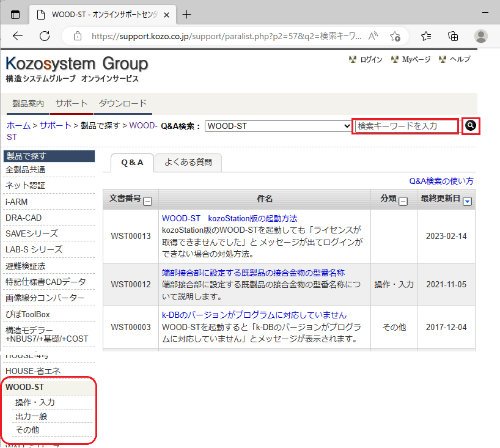
Task: Click the browser back arrow
Action: tap(18, 35)
